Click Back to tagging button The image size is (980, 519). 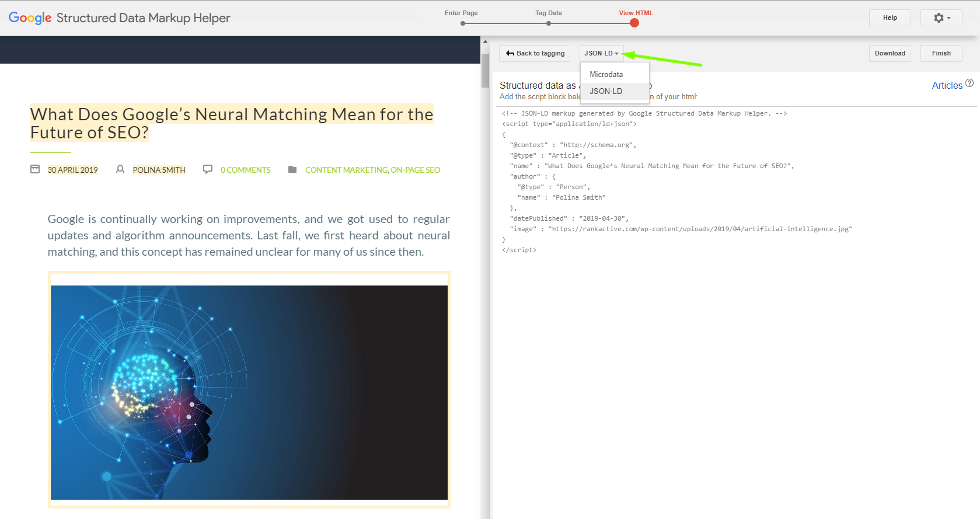coord(535,53)
